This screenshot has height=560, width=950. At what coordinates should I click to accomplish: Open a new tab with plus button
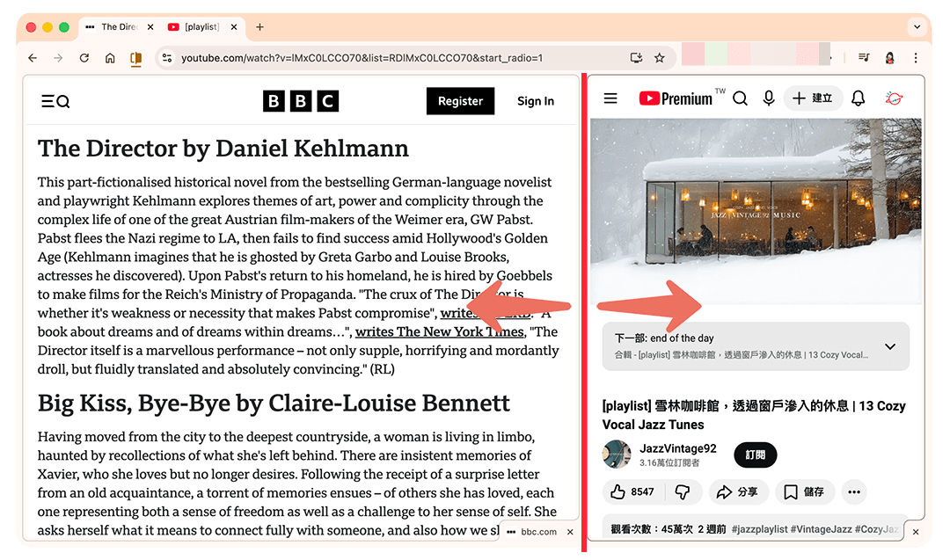point(259,27)
